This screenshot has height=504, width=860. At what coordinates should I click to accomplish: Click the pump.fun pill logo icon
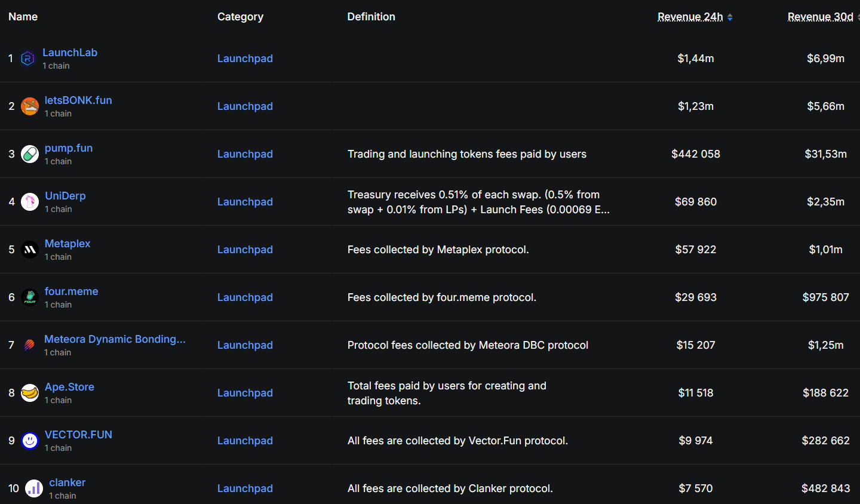tap(30, 154)
